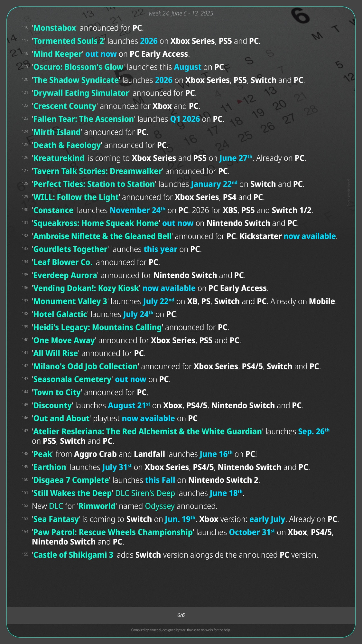The width and height of the screenshot is (362, 644).
Task: Click 'Milano's Odd Job Collection' title
Action: [x=86, y=366]
